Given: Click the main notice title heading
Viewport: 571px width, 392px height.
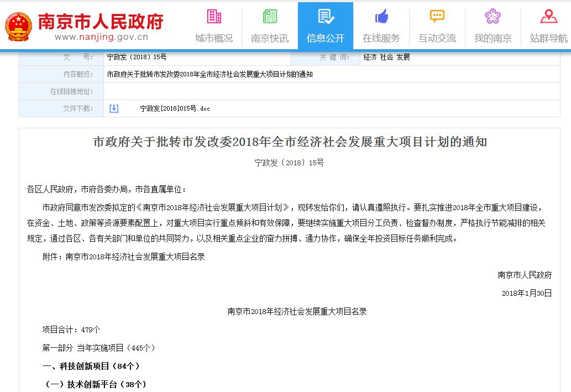Looking at the screenshot, I should (x=290, y=142).
